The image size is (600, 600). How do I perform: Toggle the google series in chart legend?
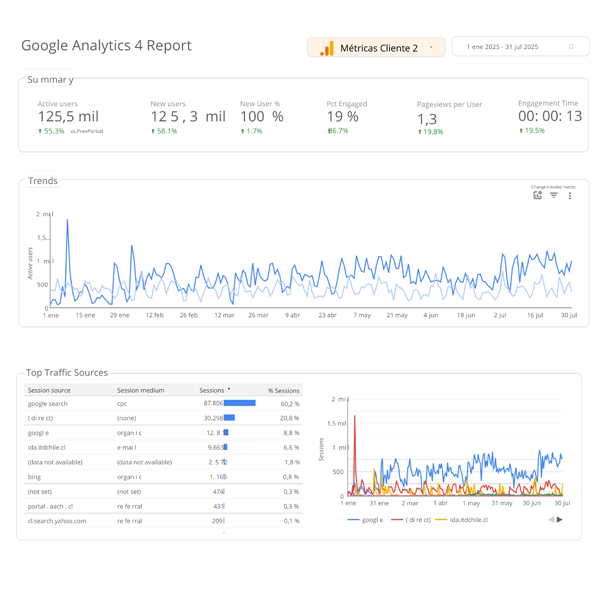(x=366, y=520)
